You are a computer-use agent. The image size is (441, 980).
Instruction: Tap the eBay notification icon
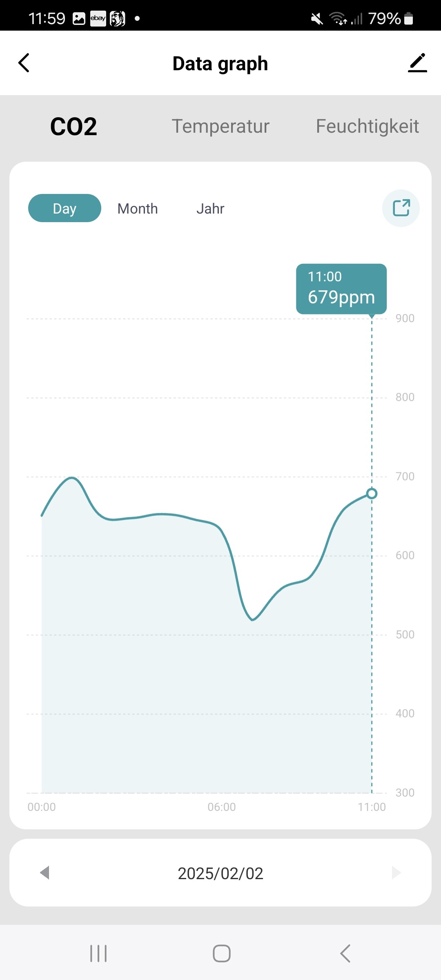pos(98,18)
